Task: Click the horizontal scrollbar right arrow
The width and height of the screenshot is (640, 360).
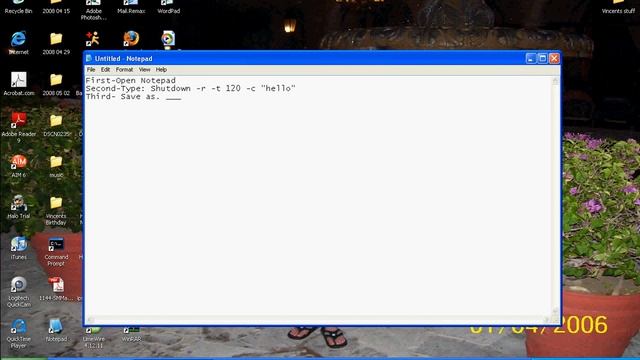Action: click(x=547, y=320)
